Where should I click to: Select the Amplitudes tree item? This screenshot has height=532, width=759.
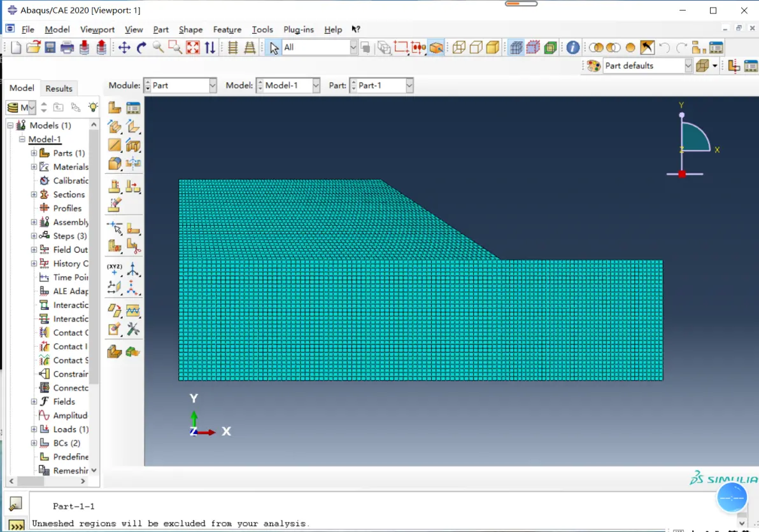70,416
